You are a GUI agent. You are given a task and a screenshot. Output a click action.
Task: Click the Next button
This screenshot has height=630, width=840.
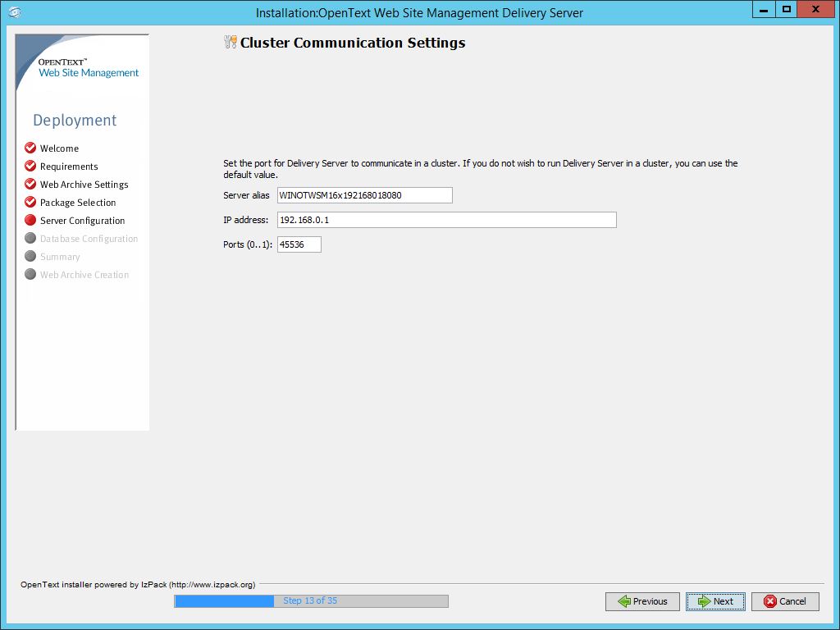pyautogui.click(x=715, y=601)
